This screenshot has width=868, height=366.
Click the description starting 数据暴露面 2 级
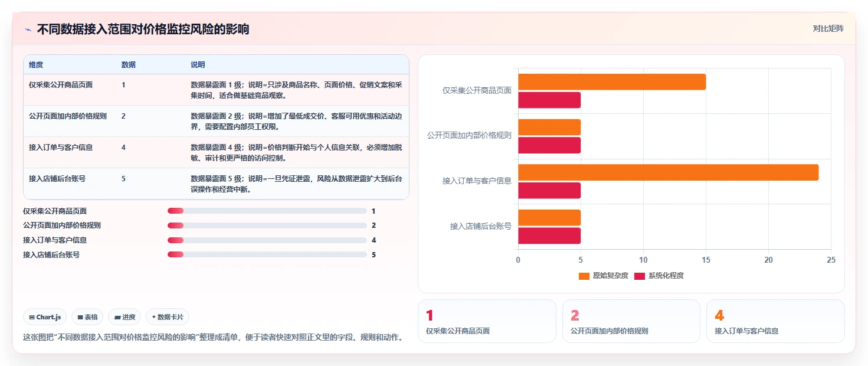click(x=297, y=121)
